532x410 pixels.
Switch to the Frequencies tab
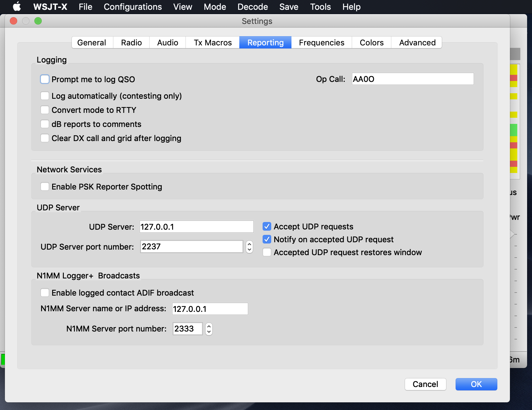coord(322,43)
